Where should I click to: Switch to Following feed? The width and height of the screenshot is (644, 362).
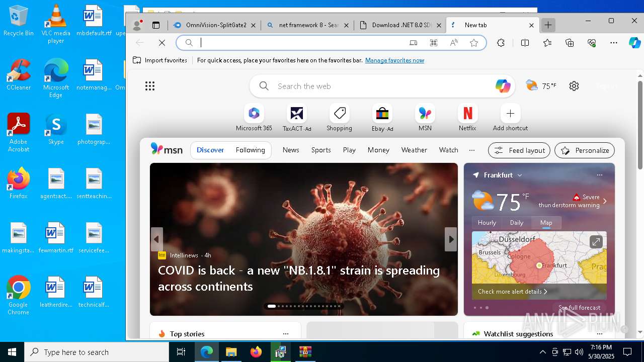[x=250, y=150]
